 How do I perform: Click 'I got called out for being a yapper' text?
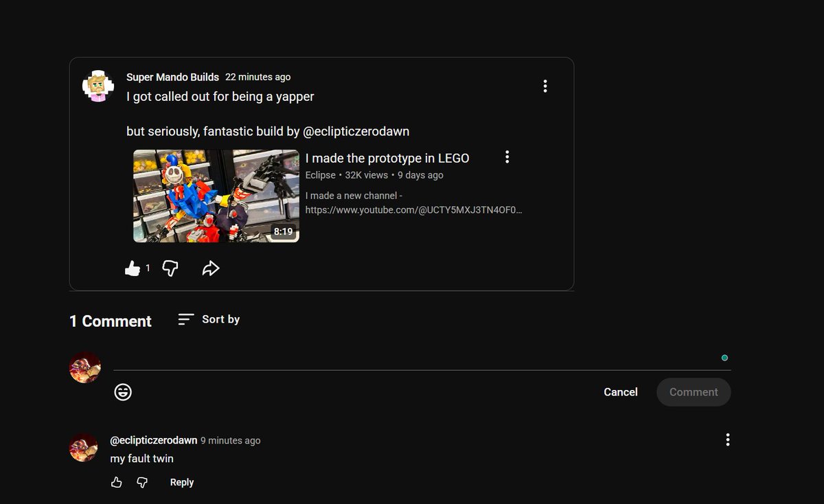[x=220, y=97]
